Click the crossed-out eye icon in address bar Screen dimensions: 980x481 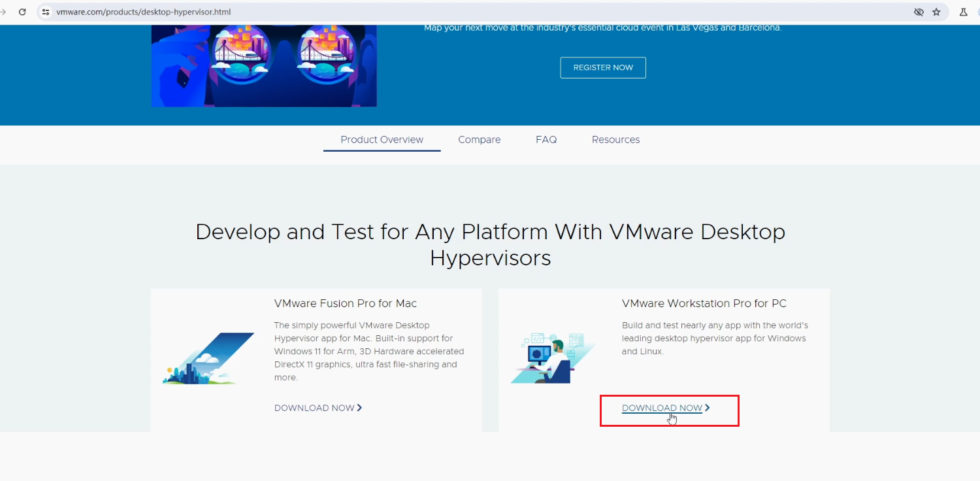click(x=919, y=12)
